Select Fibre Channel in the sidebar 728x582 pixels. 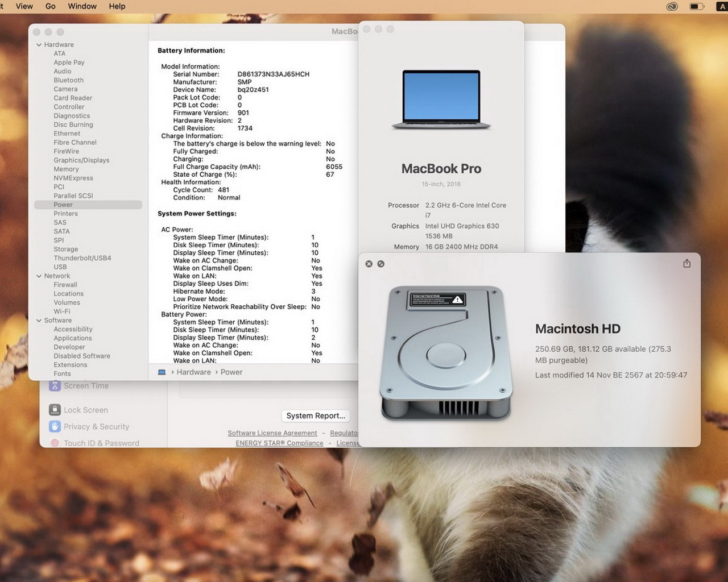[x=75, y=143]
